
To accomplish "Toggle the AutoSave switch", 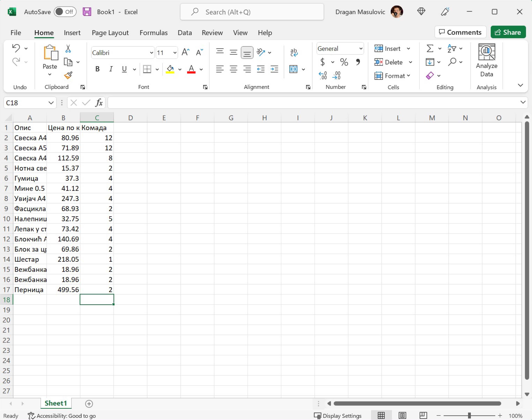I will [65, 12].
